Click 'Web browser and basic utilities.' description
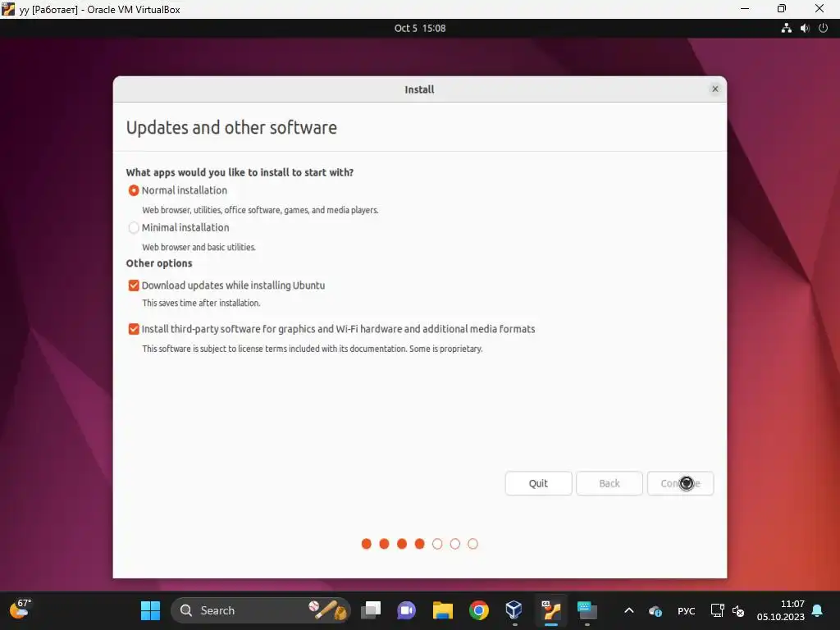 click(199, 247)
